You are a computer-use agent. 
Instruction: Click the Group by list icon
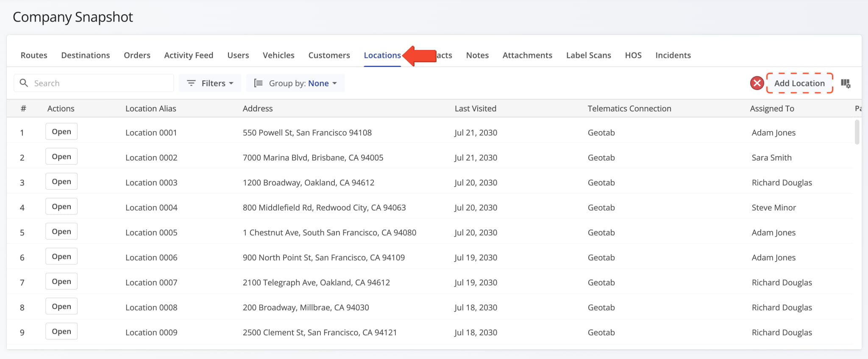pos(258,83)
